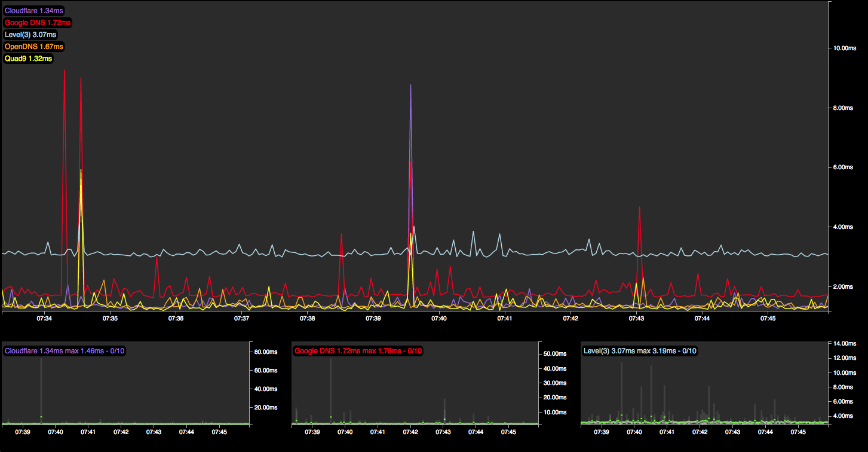Select the 07:44 time label on main chart
This screenshot has height=452, width=868.
point(702,319)
